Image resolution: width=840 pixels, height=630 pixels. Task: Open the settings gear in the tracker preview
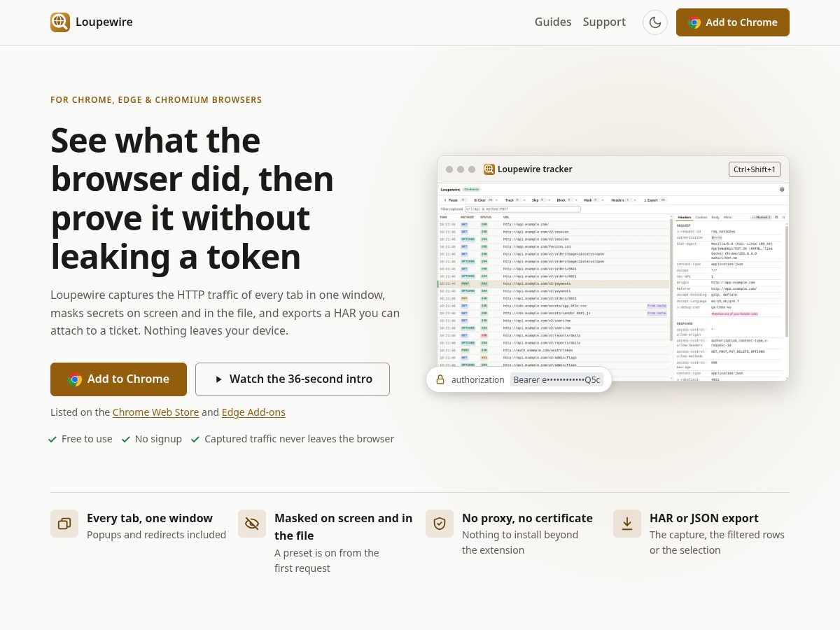(782, 190)
